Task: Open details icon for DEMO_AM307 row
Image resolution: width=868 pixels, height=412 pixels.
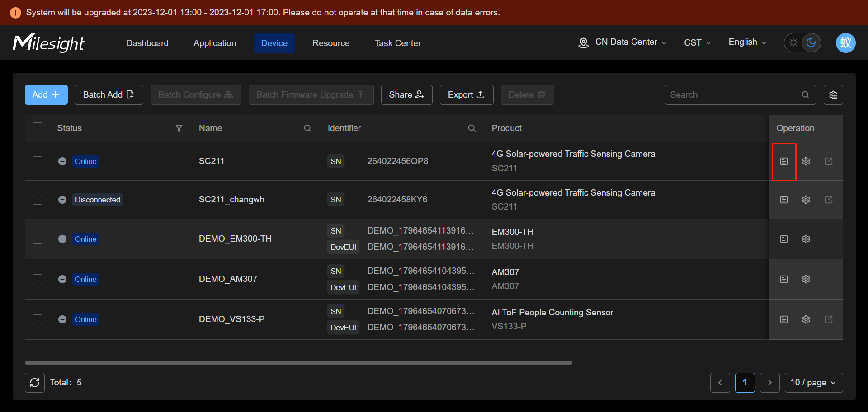Action: pos(784,279)
